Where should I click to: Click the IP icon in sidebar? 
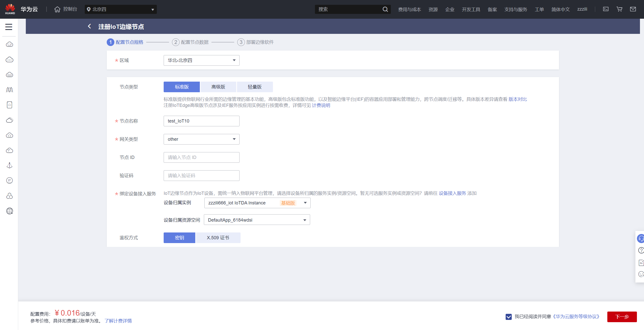[9, 180]
